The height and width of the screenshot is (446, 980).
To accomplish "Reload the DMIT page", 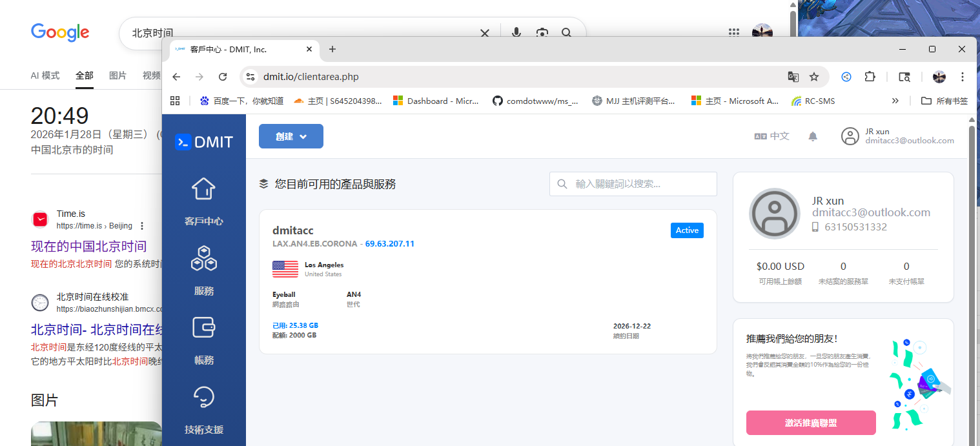I will coord(223,77).
